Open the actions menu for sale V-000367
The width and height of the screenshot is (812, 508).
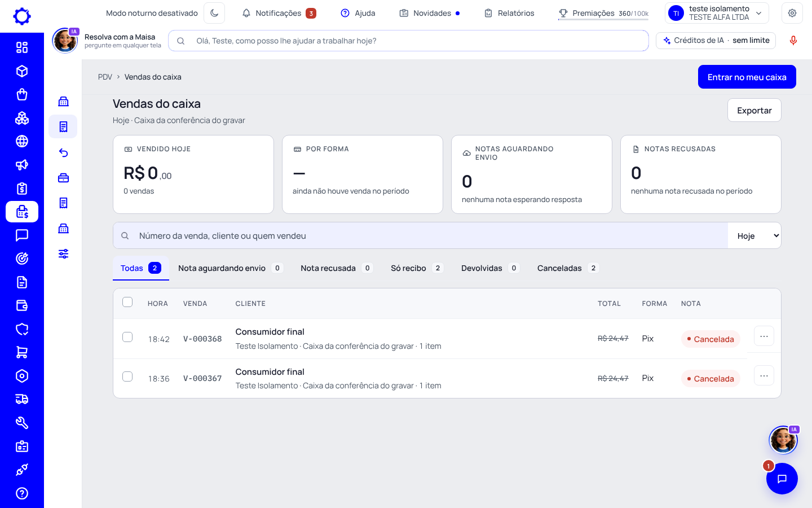tap(764, 376)
